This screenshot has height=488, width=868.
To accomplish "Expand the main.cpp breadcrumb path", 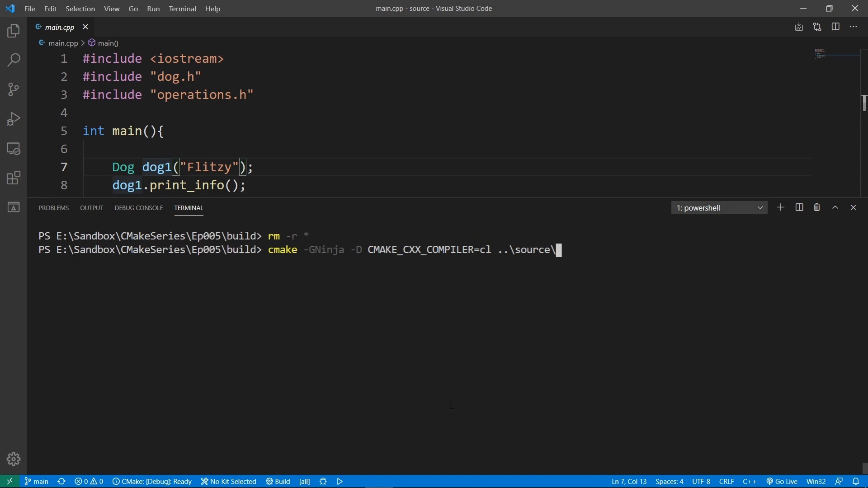I will pyautogui.click(x=63, y=43).
